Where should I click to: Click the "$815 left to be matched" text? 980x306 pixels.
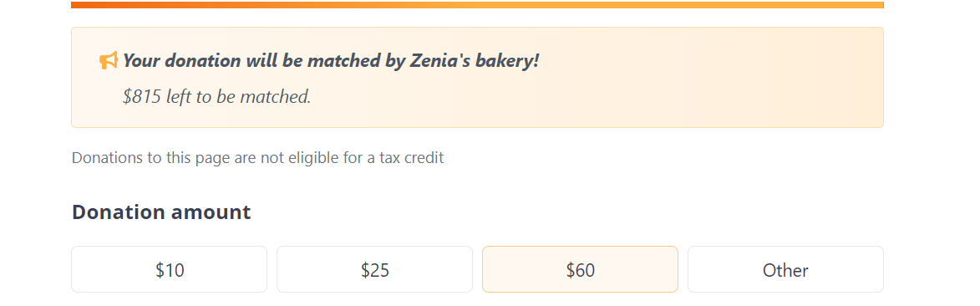pyautogui.click(x=217, y=96)
